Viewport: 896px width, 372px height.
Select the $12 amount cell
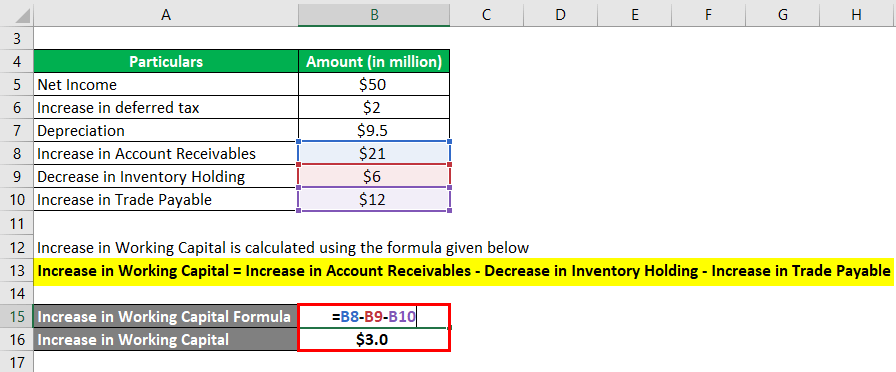point(374,199)
